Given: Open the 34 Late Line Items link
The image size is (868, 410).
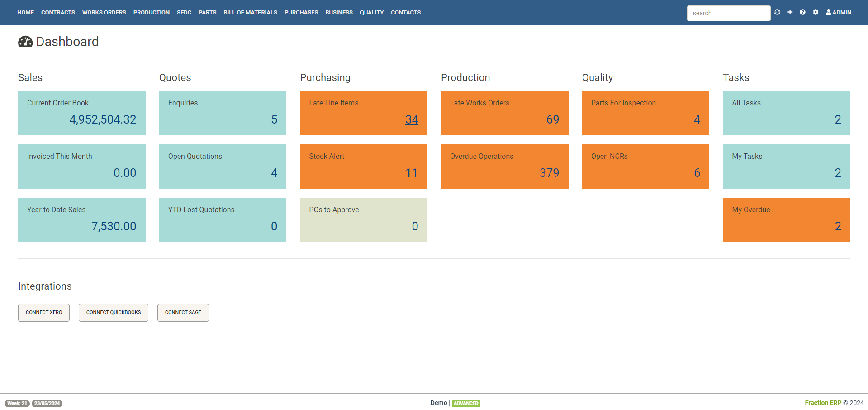Looking at the screenshot, I should tap(412, 119).
